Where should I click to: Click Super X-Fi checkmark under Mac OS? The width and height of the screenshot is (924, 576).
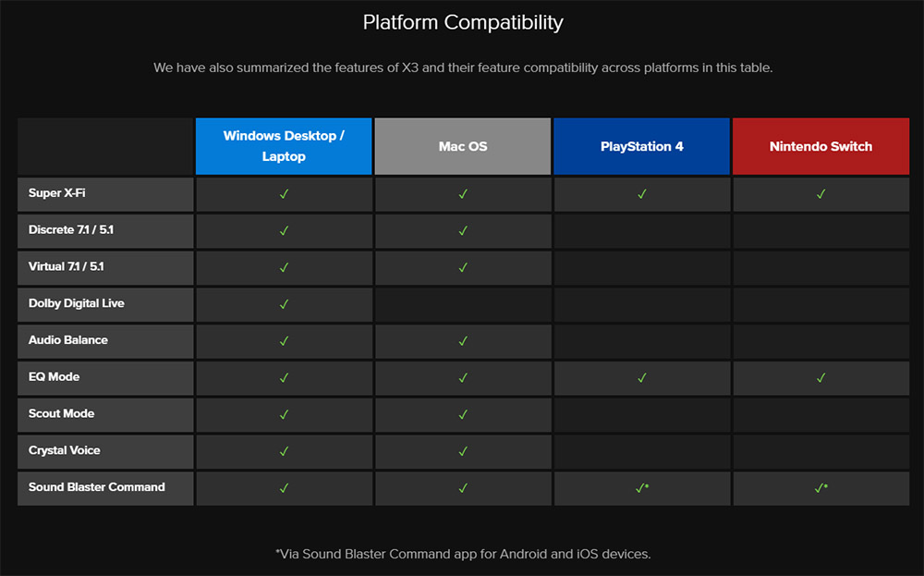coord(463,194)
